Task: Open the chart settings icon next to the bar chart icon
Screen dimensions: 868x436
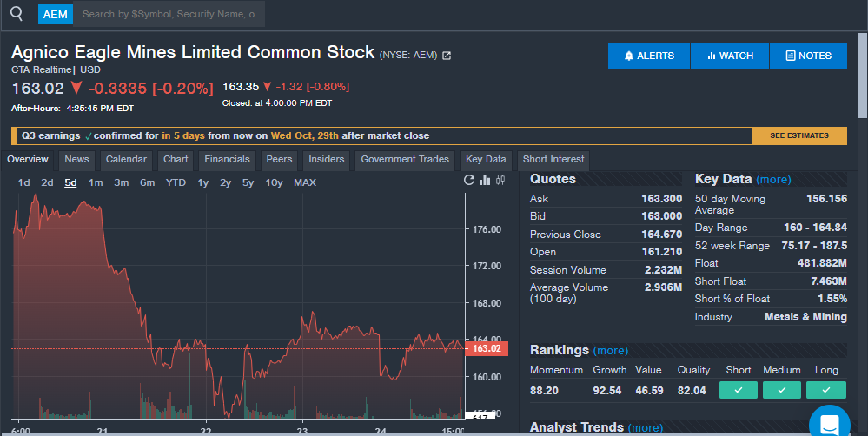Action: click(x=500, y=180)
